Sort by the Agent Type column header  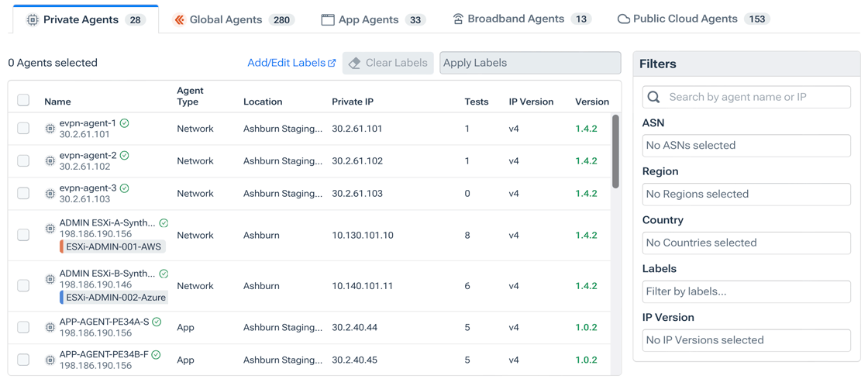click(191, 95)
